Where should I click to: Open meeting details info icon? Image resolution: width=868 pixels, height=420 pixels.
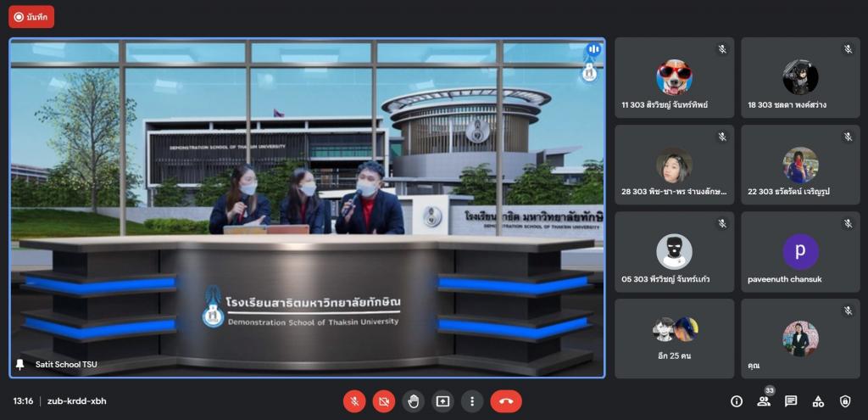click(x=737, y=401)
